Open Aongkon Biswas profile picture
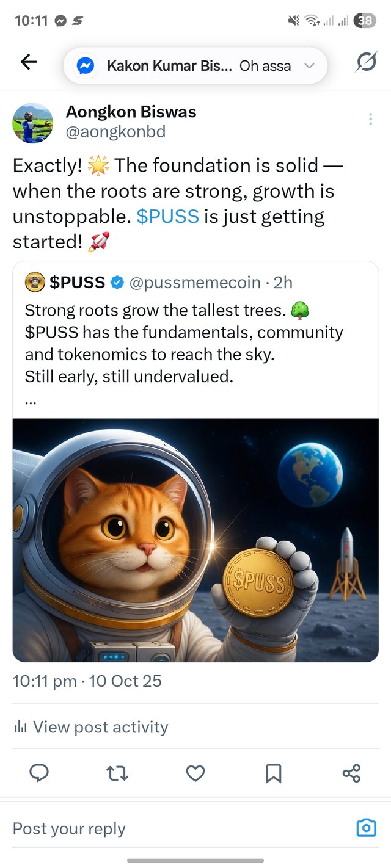The width and height of the screenshot is (391, 868). [32, 123]
